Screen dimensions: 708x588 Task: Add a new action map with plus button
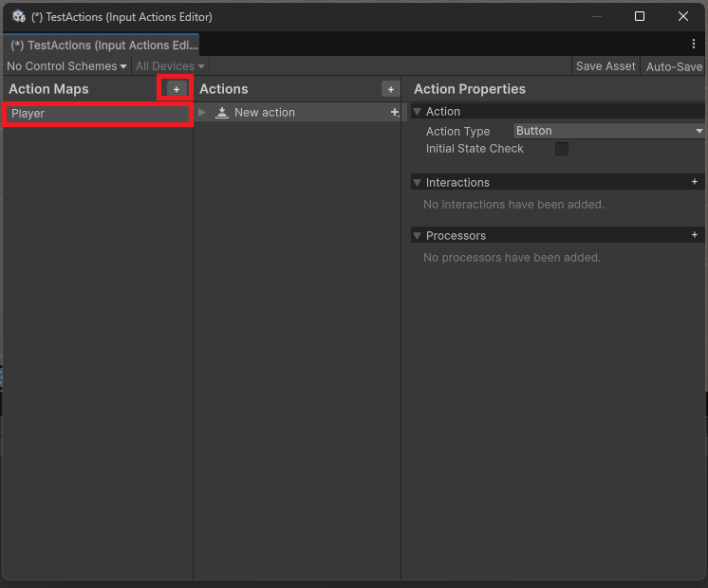coord(176,88)
